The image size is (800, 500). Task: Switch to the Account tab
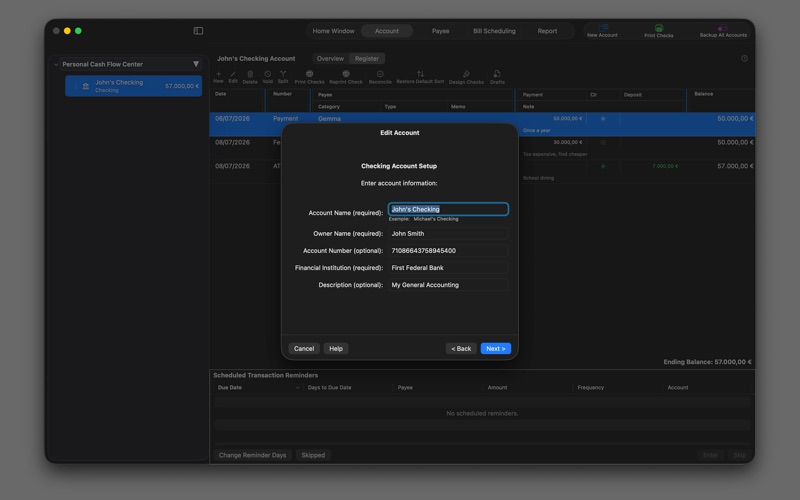point(387,31)
